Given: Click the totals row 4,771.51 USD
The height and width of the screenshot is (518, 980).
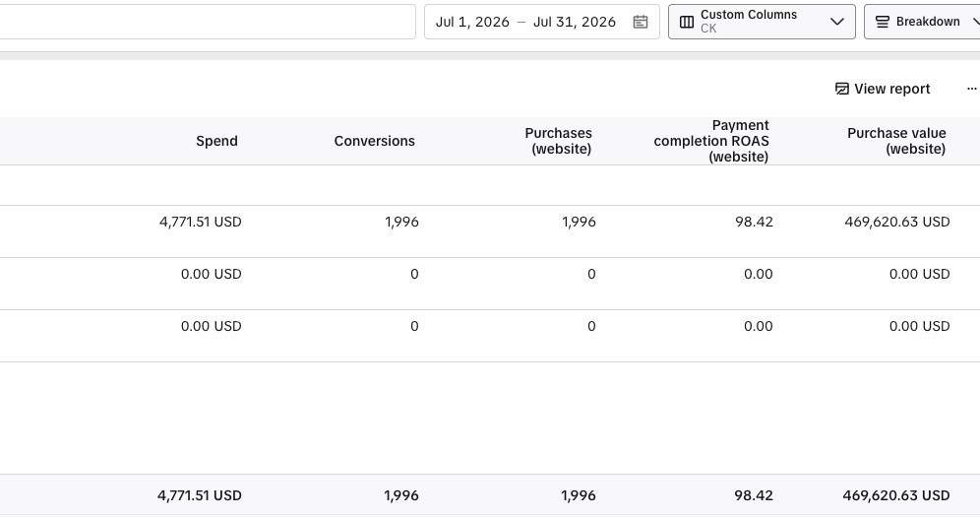Looking at the screenshot, I should click(x=200, y=495).
